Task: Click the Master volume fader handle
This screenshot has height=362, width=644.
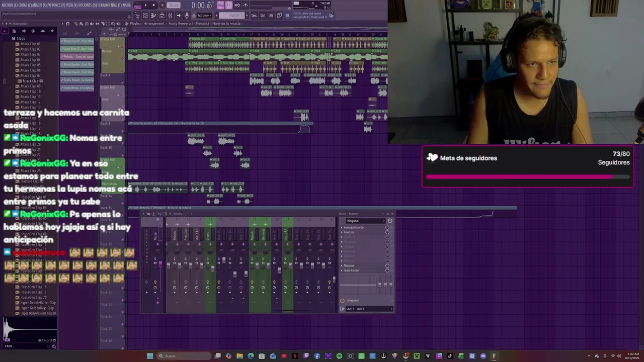Action: point(160,263)
